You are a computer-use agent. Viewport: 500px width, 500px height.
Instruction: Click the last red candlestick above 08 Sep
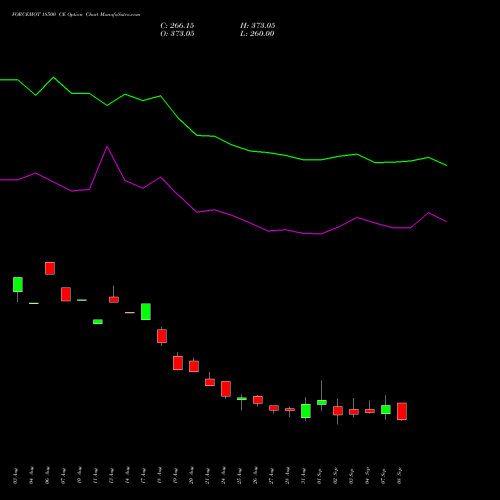(402, 411)
